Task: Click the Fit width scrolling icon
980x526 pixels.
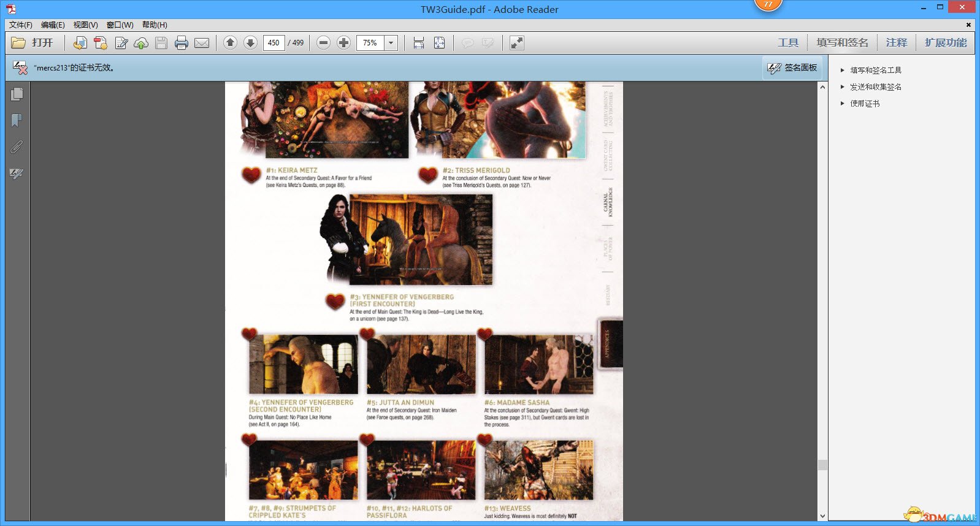Action: click(x=419, y=43)
